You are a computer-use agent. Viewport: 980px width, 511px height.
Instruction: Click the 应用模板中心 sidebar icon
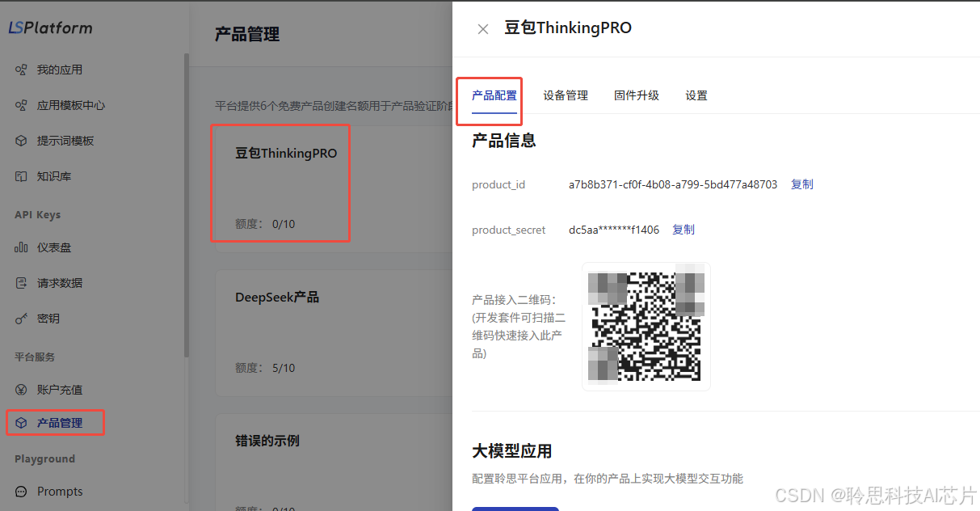(22, 106)
